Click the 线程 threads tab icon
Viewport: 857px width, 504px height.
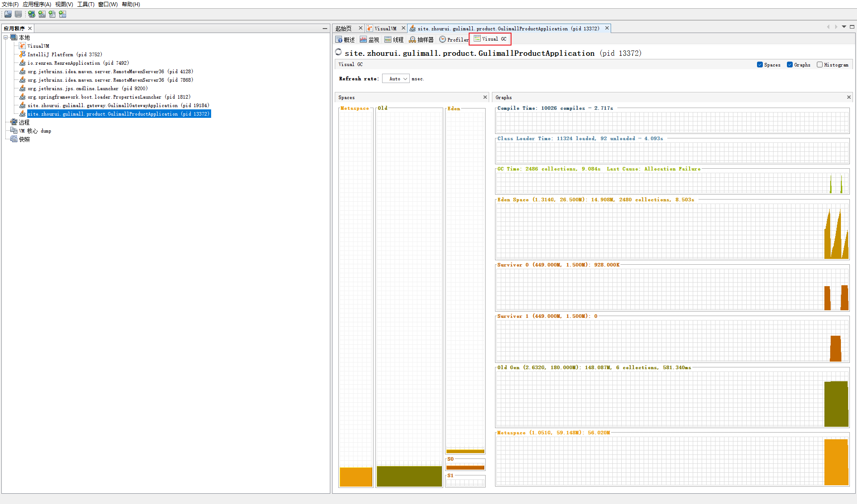[x=388, y=40]
